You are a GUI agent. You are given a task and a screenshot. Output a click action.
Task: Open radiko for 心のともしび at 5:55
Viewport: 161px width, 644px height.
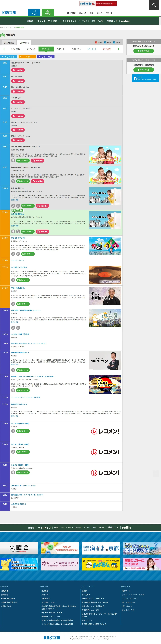[x=18, y=102]
